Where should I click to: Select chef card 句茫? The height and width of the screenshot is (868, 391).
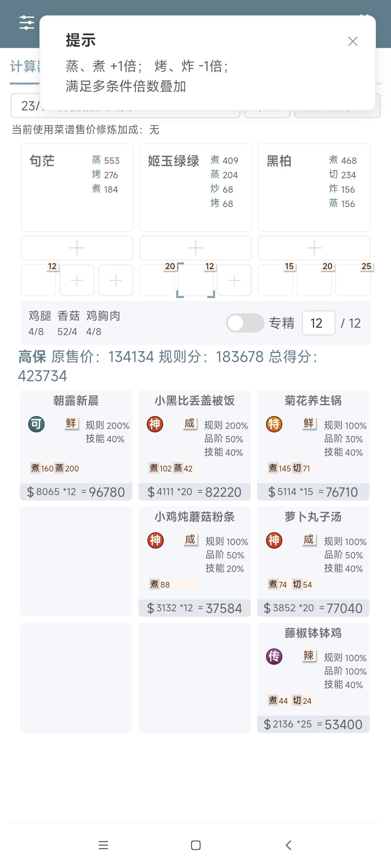(77, 187)
